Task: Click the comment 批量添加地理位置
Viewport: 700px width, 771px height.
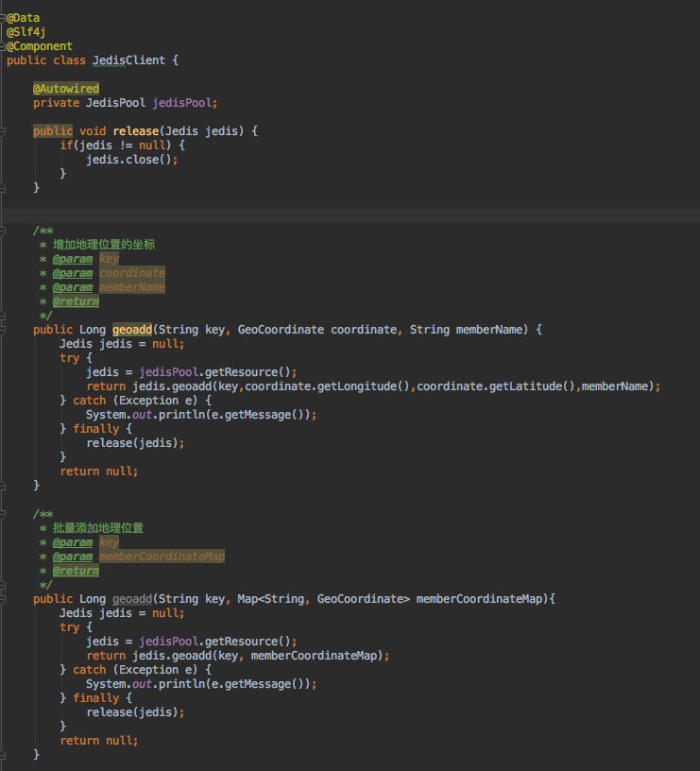Action: click(98, 528)
